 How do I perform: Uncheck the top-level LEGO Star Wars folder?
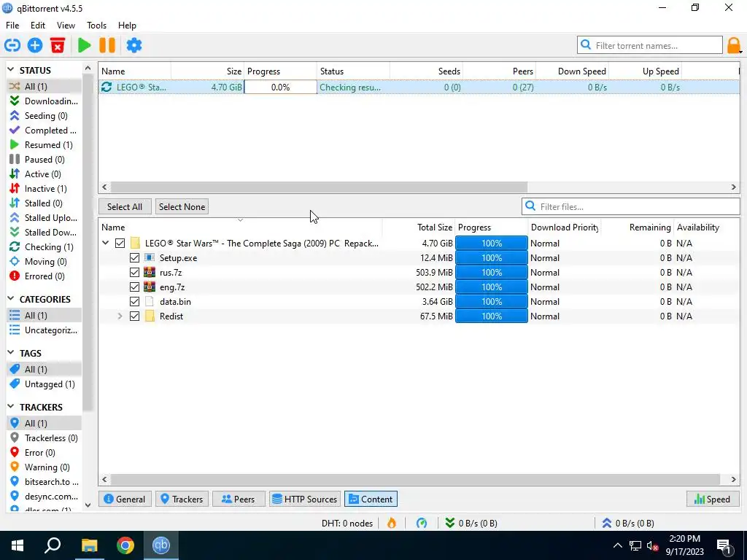(120, 244)
